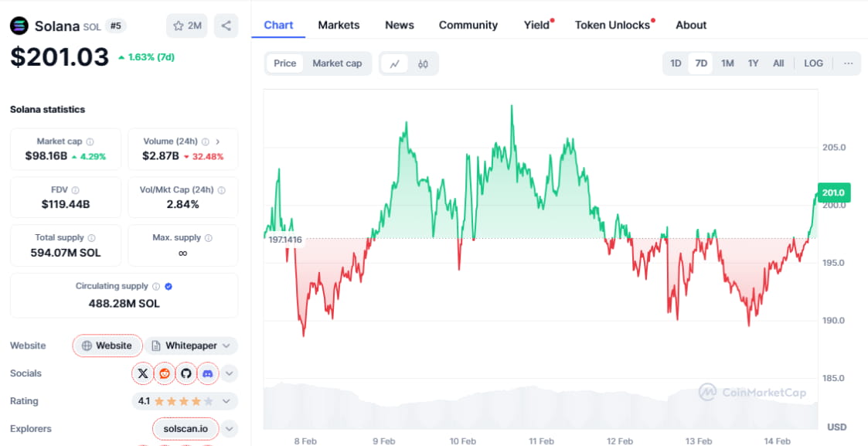The image size is (868, 446).
Task: Toggle the chart to Market cap view
Action: pyautogui.click(x=337, y=63)
